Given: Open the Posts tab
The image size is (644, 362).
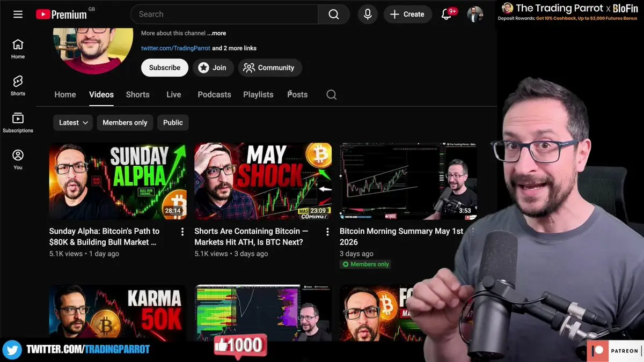Looking at the screenshot, I should pos(297,94).
